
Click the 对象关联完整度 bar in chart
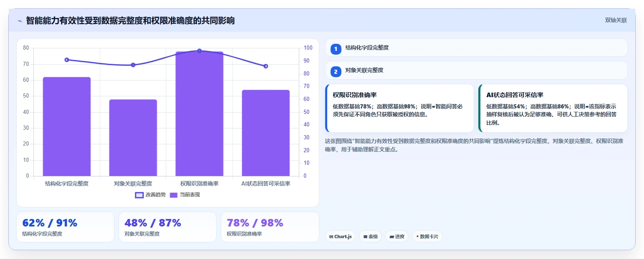pyautogui.click(x=133, y=138)
